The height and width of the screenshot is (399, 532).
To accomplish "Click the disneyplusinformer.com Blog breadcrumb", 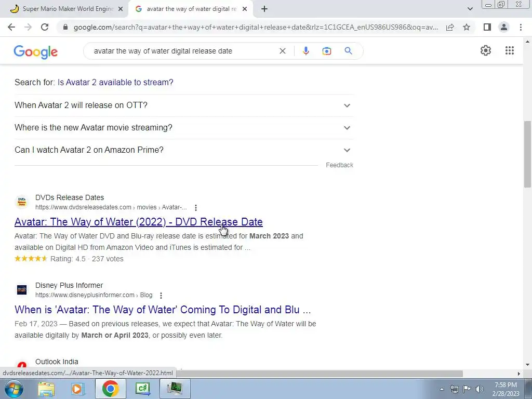I will click(x=94, y=295).
